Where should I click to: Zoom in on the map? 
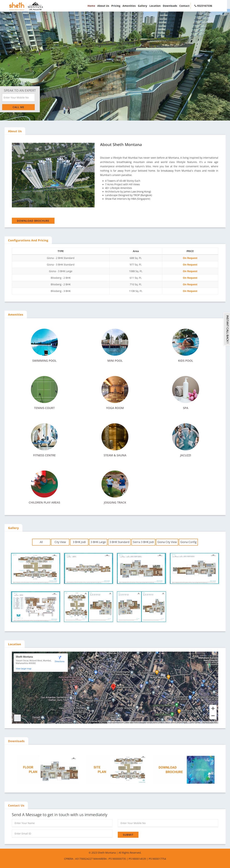coord(213,708)
